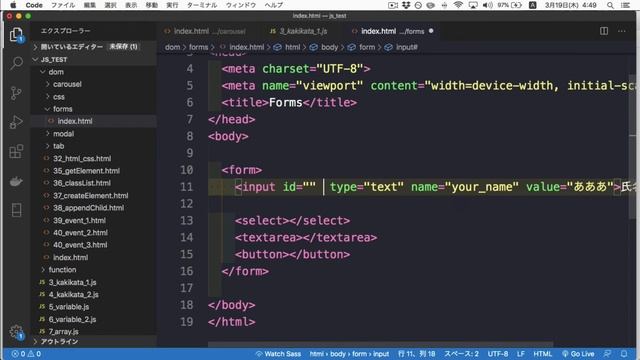Expand the modal folder
The width and height of the screenshot is (640, 360).
coord(93,133)
